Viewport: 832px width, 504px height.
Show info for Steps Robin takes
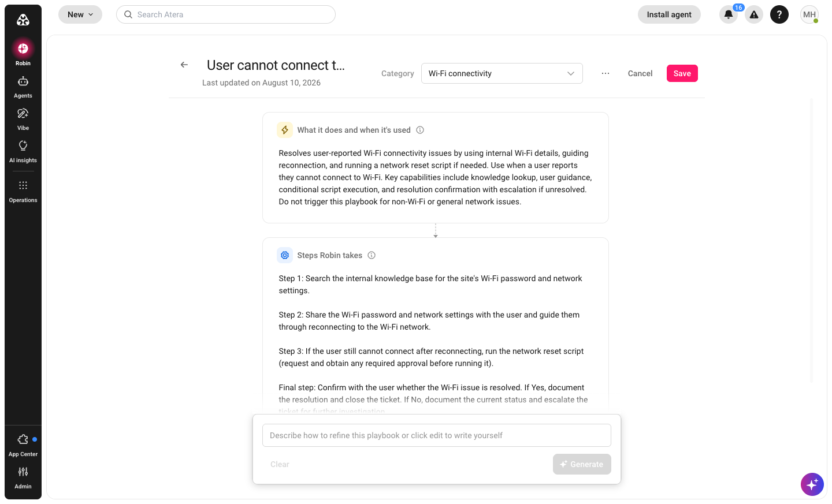[x=372, y=255]
